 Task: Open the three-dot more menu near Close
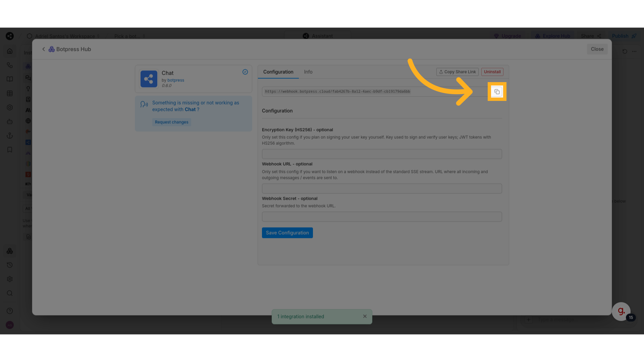634,52
